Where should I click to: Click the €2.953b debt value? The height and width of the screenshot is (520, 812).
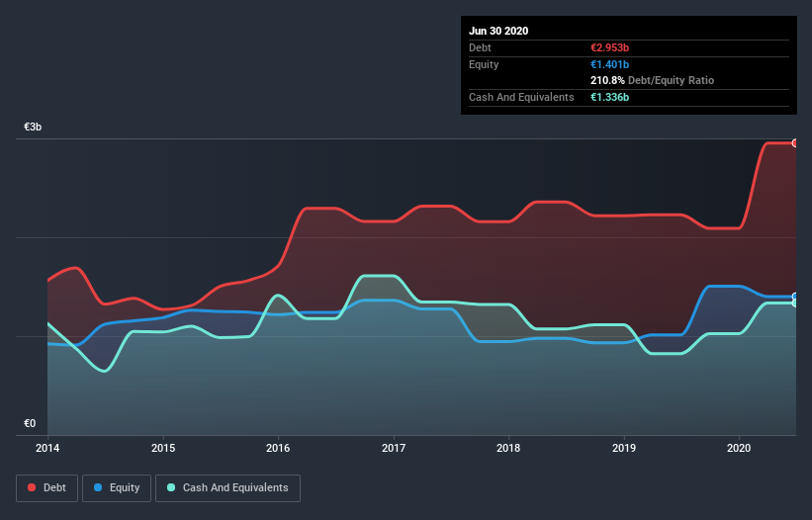[609, 47]
